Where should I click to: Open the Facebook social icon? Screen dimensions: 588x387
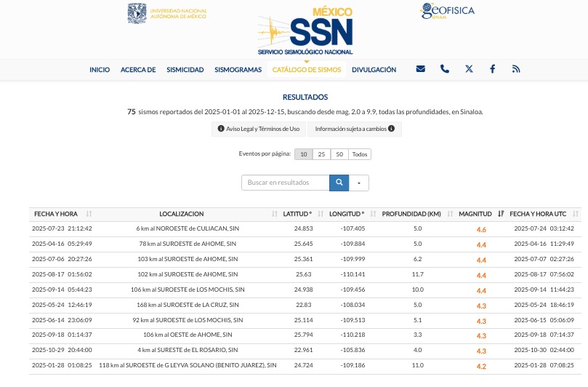point(492,69)
